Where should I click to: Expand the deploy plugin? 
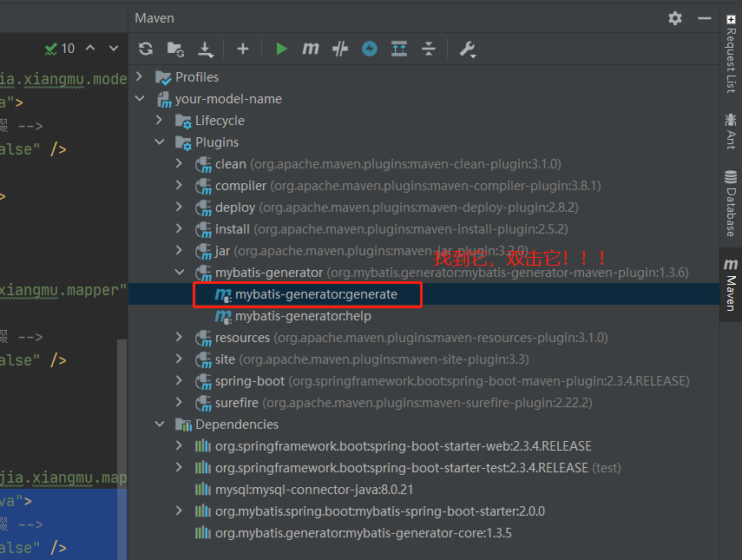click(x=179, y=207)
